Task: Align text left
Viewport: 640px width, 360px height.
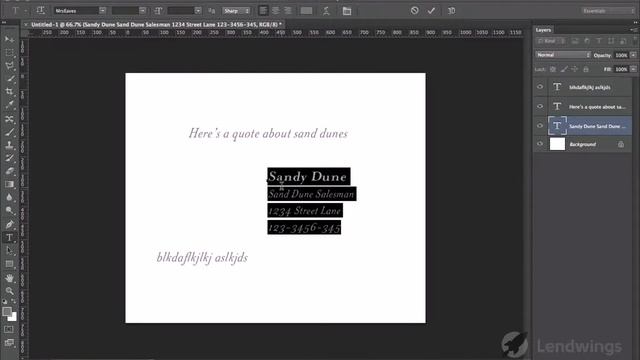Action: (x=263, y=11)
